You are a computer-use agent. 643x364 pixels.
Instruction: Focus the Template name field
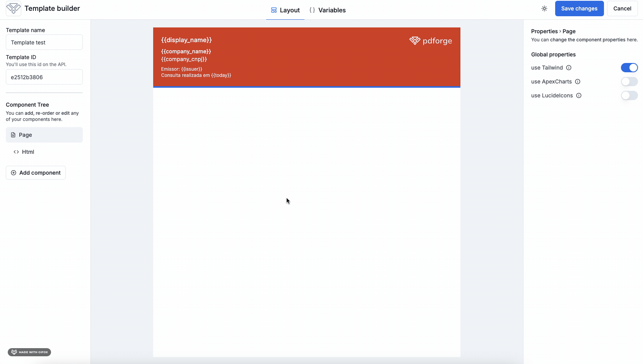coord(44,42)
